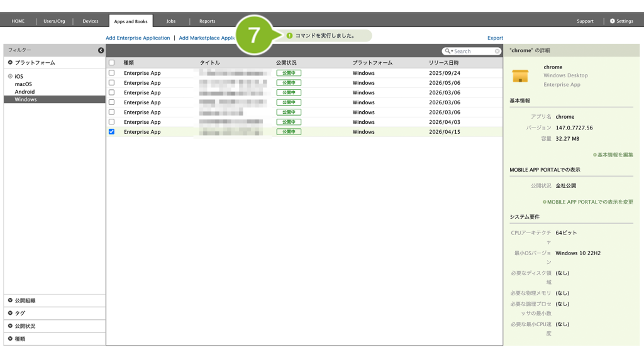Viewport: 644px width, 362px height.
Task: Click the Windows 10 22H2 value
Action: tap(578, 253)
